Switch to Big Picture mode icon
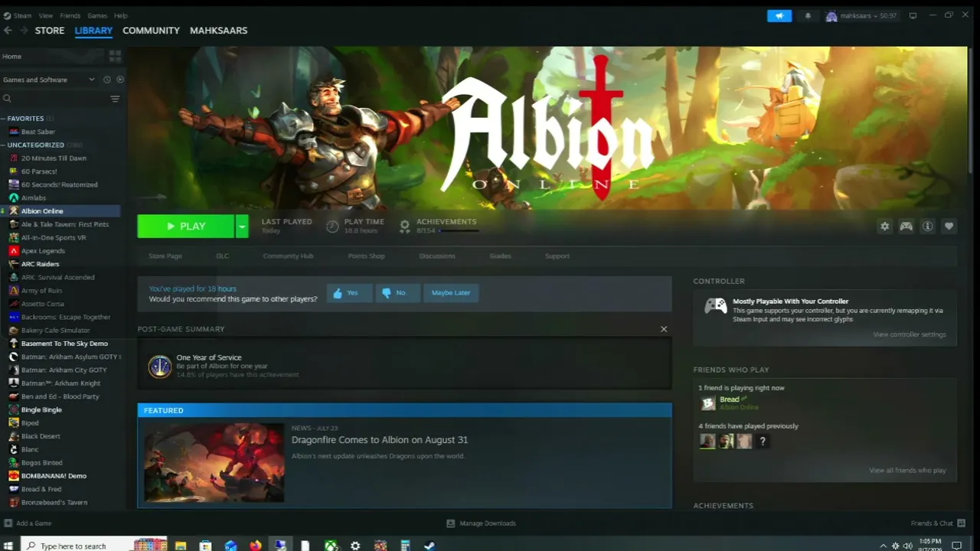The width and height of the screenshot is (980, 551). [x=913, y=16]
